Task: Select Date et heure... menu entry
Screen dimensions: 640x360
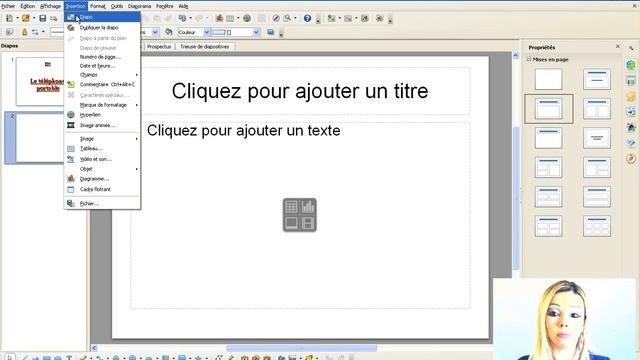Action: [x=102, y=66]
